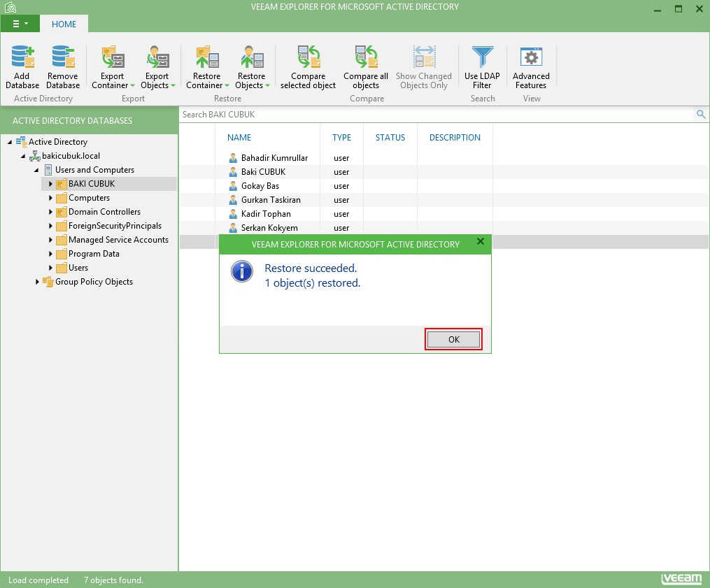
Task: Click the BAKI CUBUK folder icon
Action: (62, 184)
